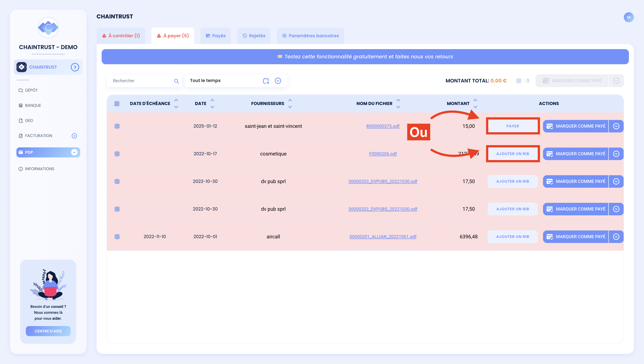Image resolution: width=644 pixels, height=364 pixels.
Task: Click the Informations info icon
Action: click(x=21, y=169)
